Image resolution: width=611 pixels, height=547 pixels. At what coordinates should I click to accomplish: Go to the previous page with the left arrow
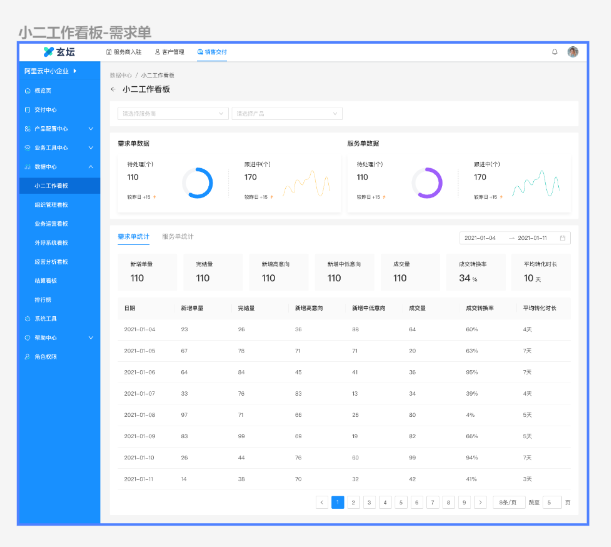click(x=322, y=503)
